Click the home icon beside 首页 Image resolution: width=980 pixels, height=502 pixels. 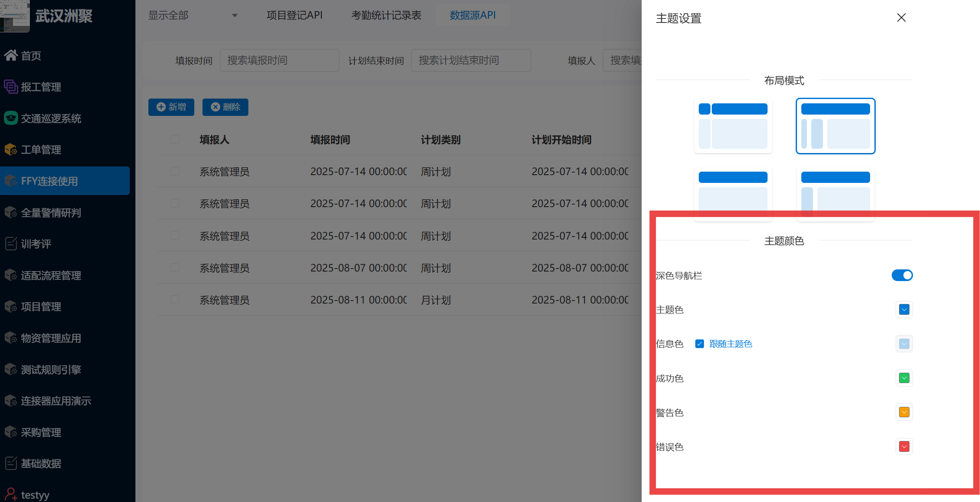(x=11, y=55)
